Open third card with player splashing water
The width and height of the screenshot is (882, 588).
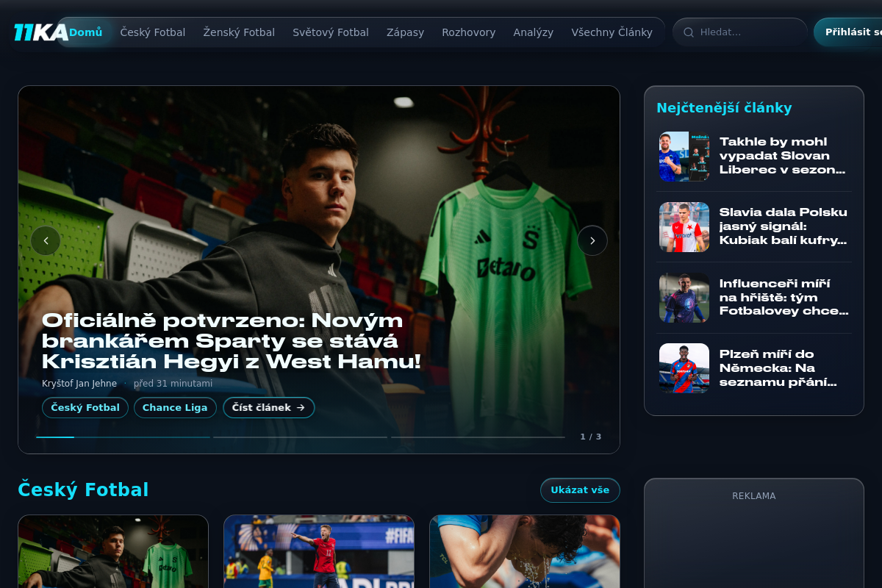pyautogui.click(x=525, y=551)
